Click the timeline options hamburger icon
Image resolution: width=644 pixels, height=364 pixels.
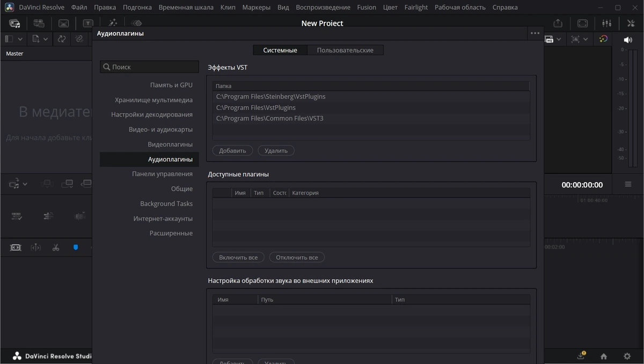tap(628, 184)
